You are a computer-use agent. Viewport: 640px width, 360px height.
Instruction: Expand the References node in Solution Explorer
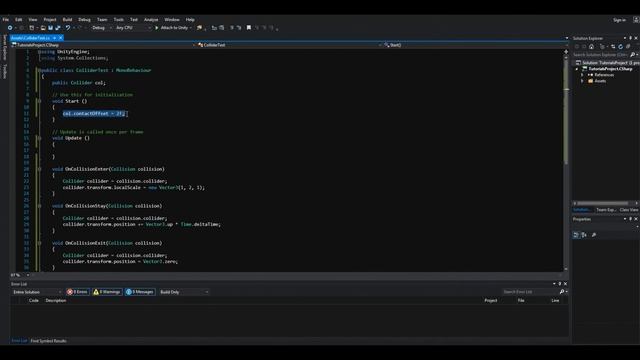click(582, 75)
